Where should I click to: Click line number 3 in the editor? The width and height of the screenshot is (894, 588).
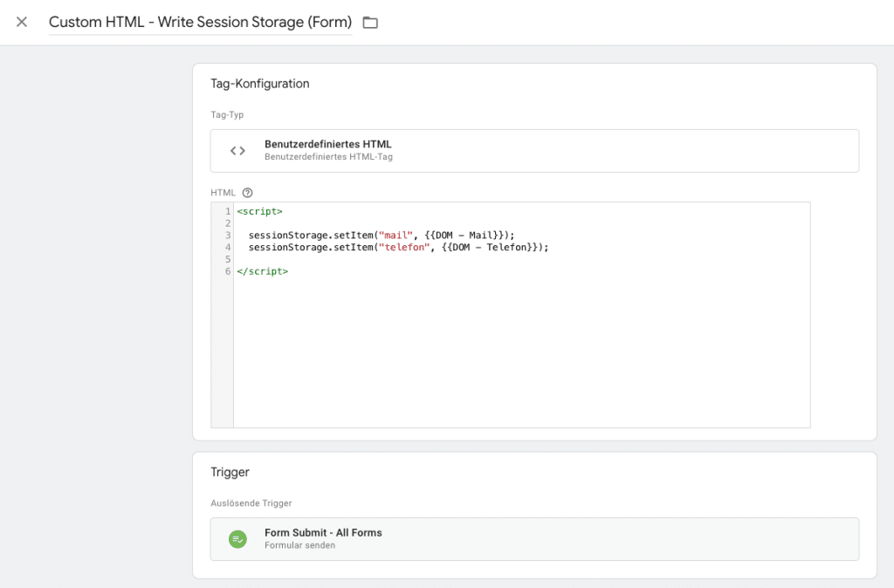tap(226, 235)
